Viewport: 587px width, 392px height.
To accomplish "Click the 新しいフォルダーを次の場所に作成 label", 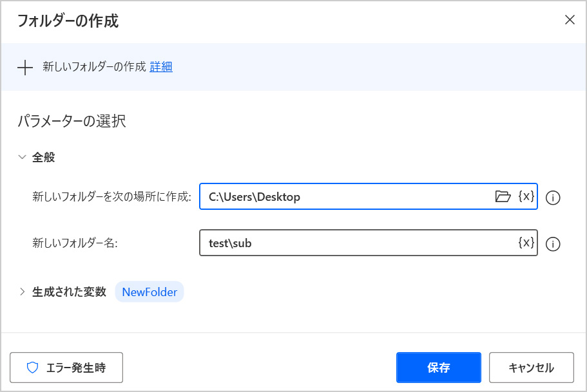I will (x=111, y=197).
